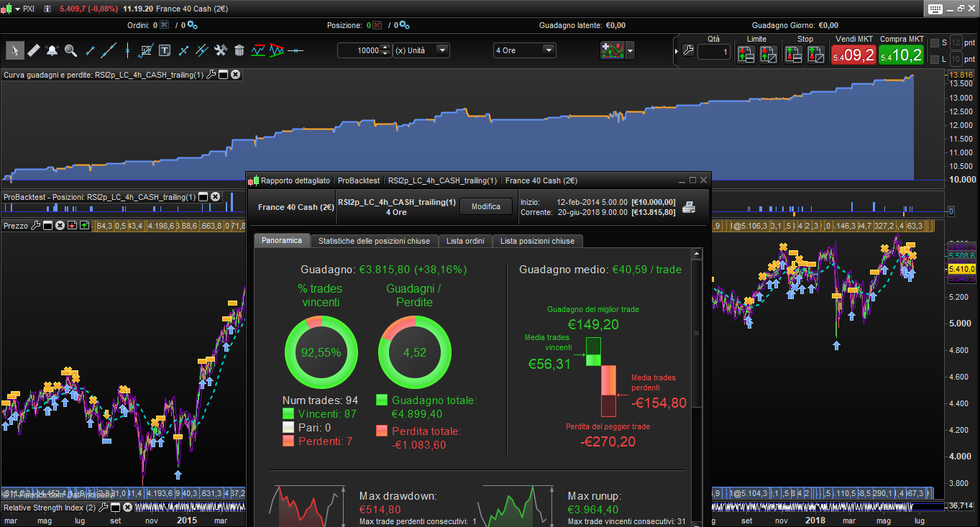This screenshot has height=527, width=980.
Task: Open the Lista posizioni chiuse tab
Action: point(538,241)
